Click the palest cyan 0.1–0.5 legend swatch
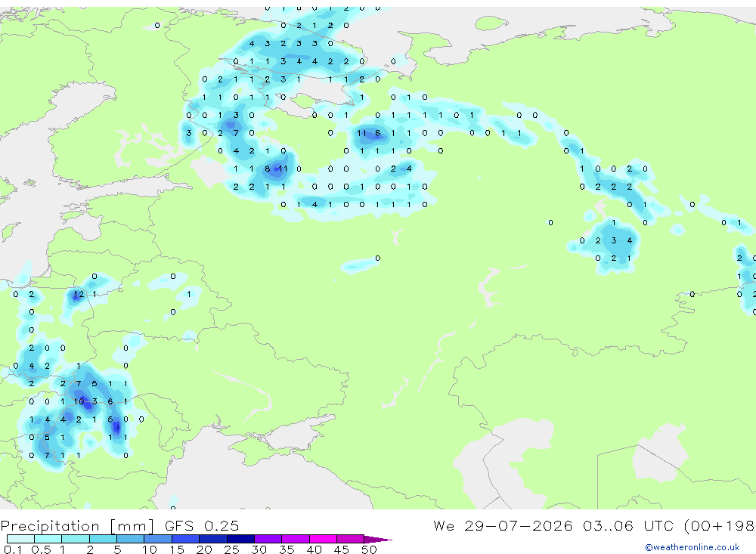Image resolution: width=756 pixels, height=554 pixels. (20, 539)
